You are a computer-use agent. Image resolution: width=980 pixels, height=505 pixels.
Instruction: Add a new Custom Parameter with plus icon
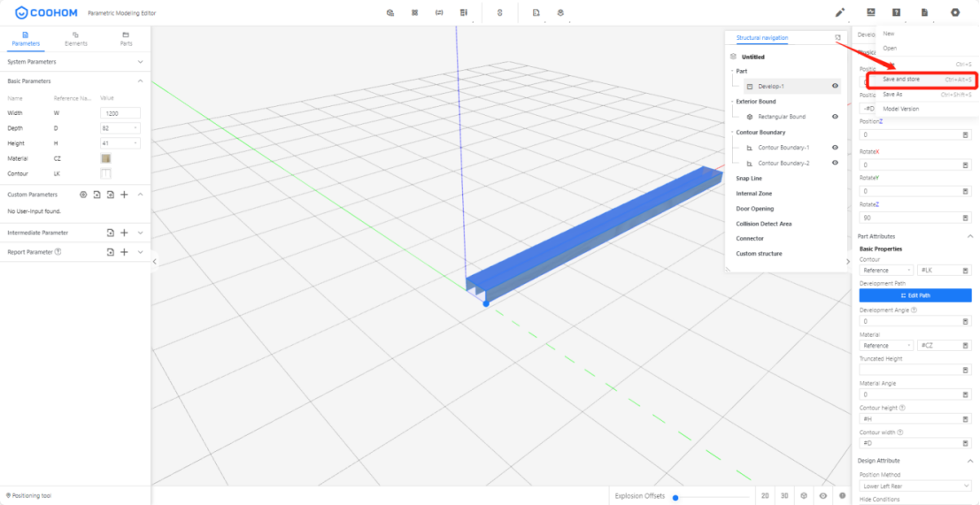125,195
